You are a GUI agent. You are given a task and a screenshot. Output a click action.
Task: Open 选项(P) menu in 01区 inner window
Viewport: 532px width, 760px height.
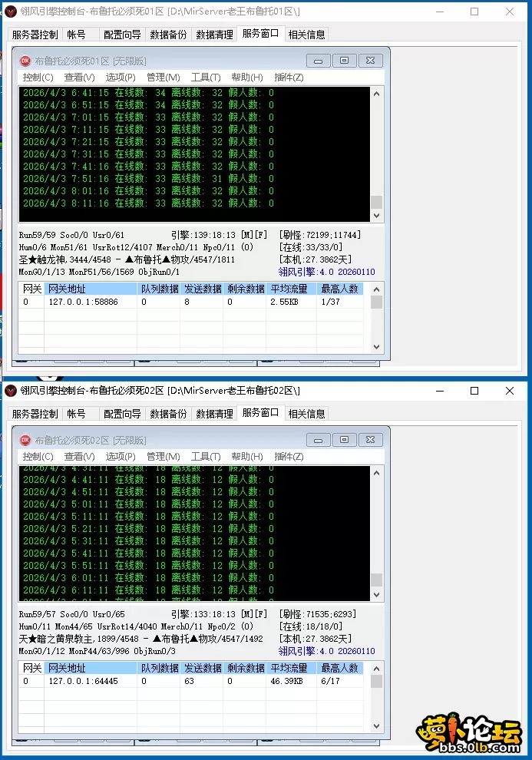(x=121, y=78)
